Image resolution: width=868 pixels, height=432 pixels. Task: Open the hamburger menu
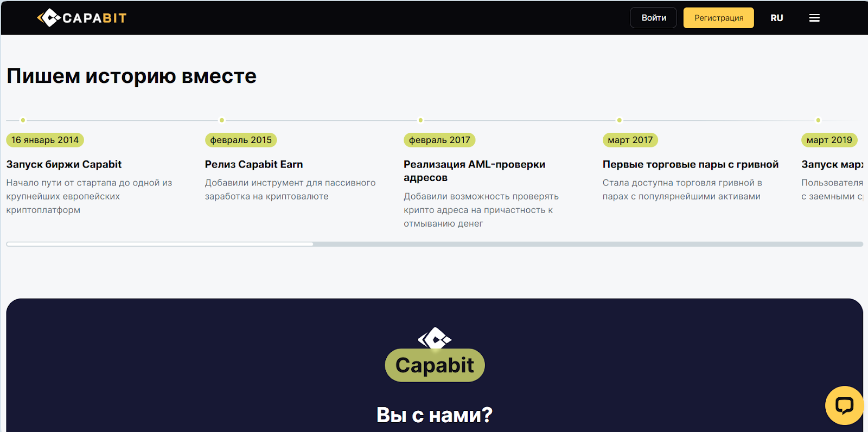coord(814,18)
